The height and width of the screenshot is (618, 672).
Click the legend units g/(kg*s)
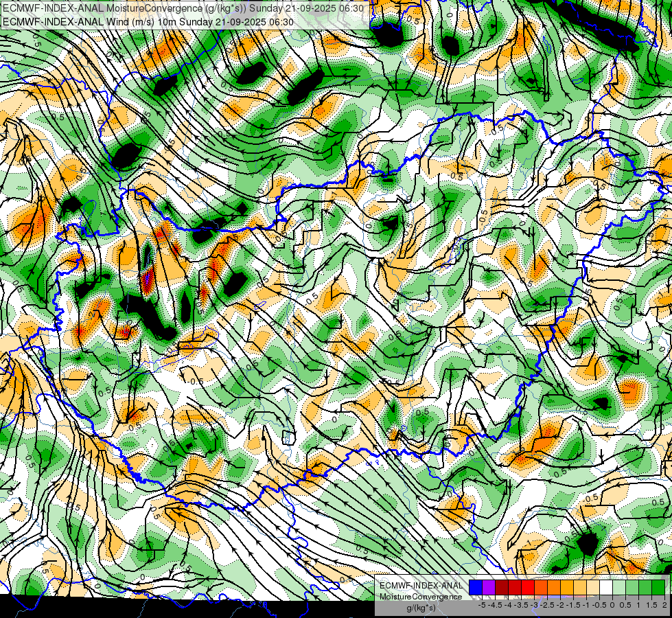[421, 608]
